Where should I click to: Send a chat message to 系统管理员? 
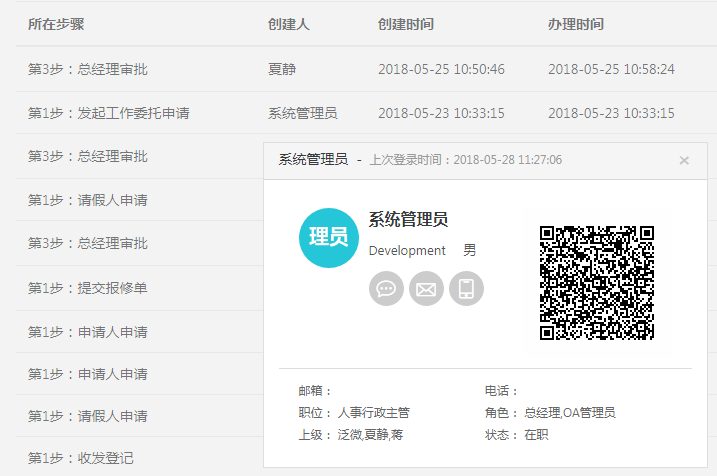(386, 289)
